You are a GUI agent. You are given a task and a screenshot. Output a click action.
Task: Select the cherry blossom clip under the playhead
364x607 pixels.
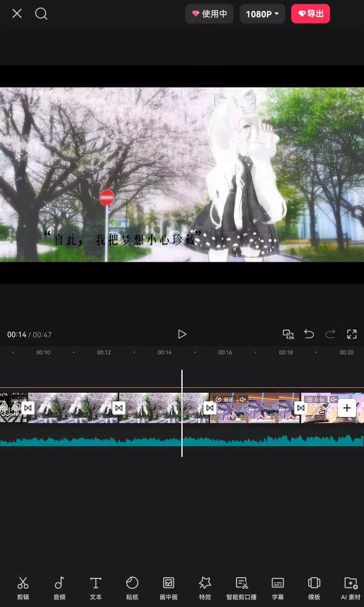[164, 408]
